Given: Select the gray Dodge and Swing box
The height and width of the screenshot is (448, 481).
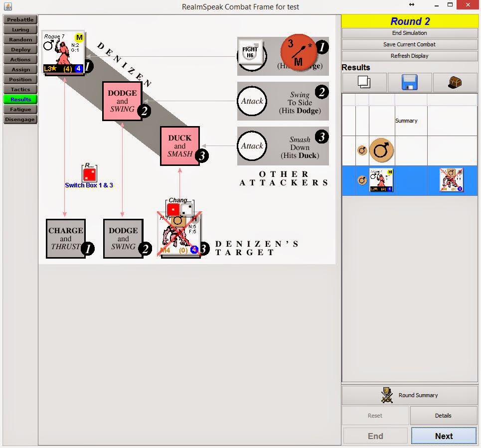Looking at the screenshot, I should (123, 239).
